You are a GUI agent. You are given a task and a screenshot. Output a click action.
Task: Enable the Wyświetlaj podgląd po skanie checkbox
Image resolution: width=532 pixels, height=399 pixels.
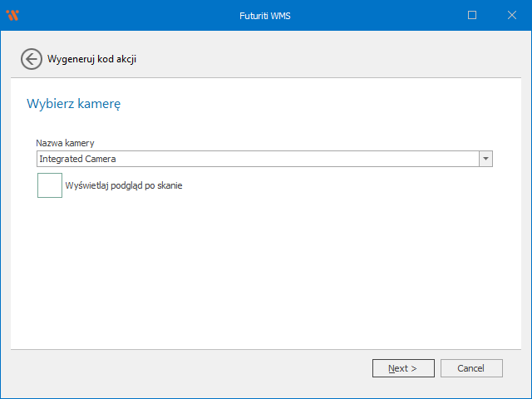(x=50, y=185)
